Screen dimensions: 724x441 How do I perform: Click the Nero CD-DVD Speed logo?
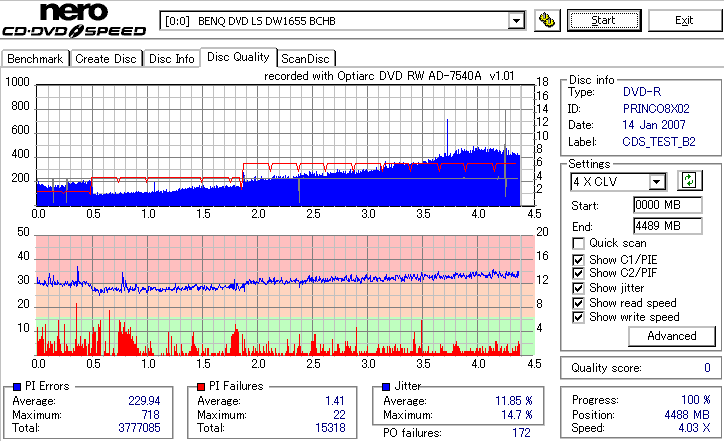click(74, 20)
